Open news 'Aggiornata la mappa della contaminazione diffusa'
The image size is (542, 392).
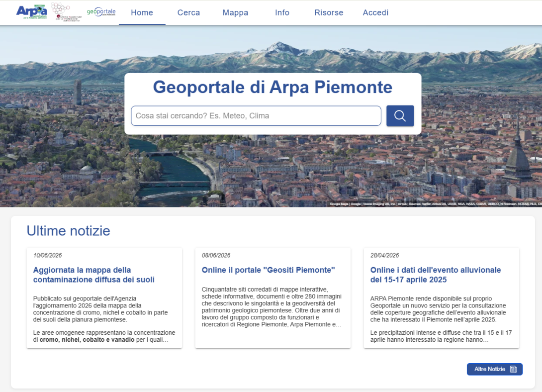(93, 275)
